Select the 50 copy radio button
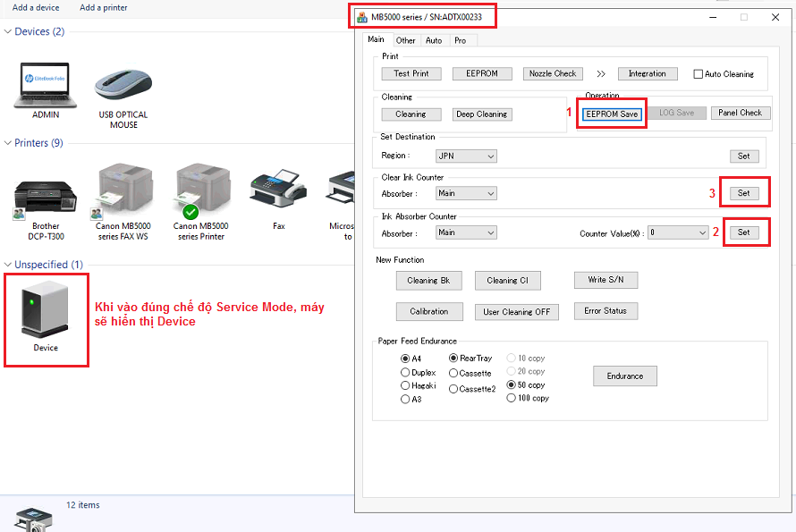This screenshot has height=532, width=796. (512, 384)
